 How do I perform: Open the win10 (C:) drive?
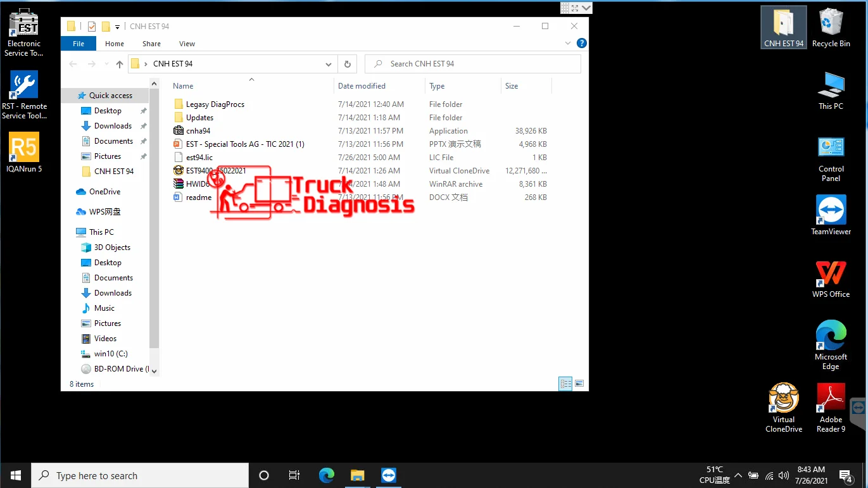111,354
